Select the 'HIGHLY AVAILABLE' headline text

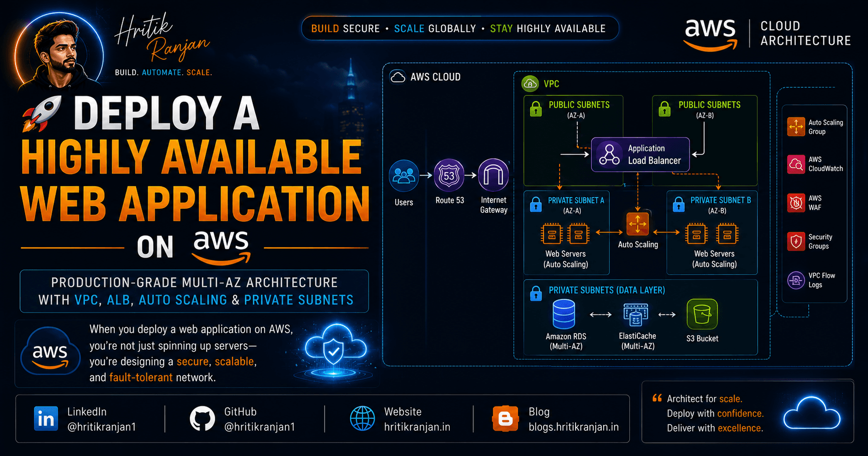point(192,157)
